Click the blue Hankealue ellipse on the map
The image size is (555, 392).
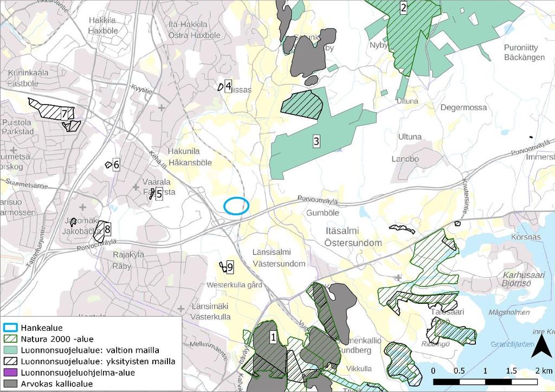coord(236,206)
